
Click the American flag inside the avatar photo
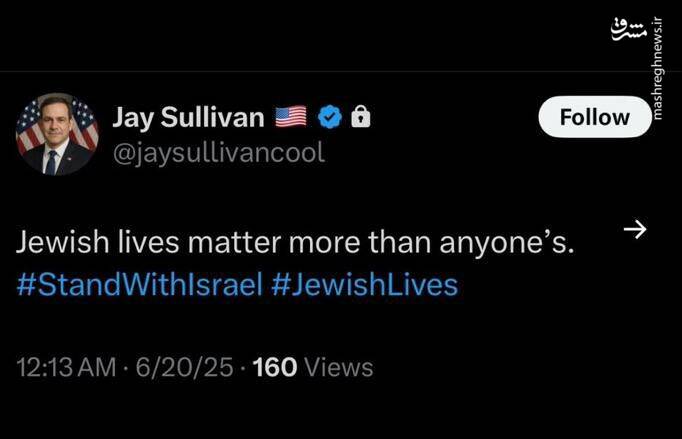tap(31, 126)
